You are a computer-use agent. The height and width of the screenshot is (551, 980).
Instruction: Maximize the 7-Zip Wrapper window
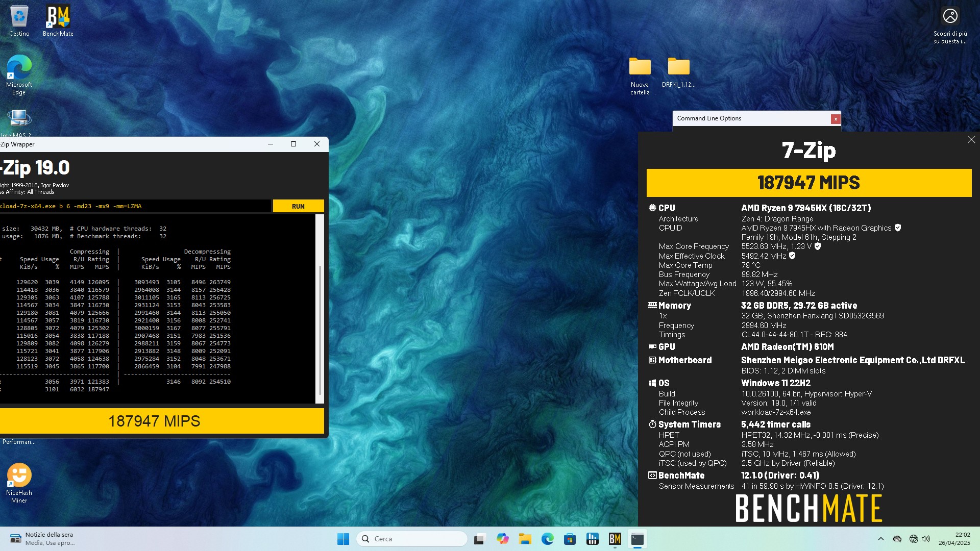pyautogui.click(x=293, y=144)
